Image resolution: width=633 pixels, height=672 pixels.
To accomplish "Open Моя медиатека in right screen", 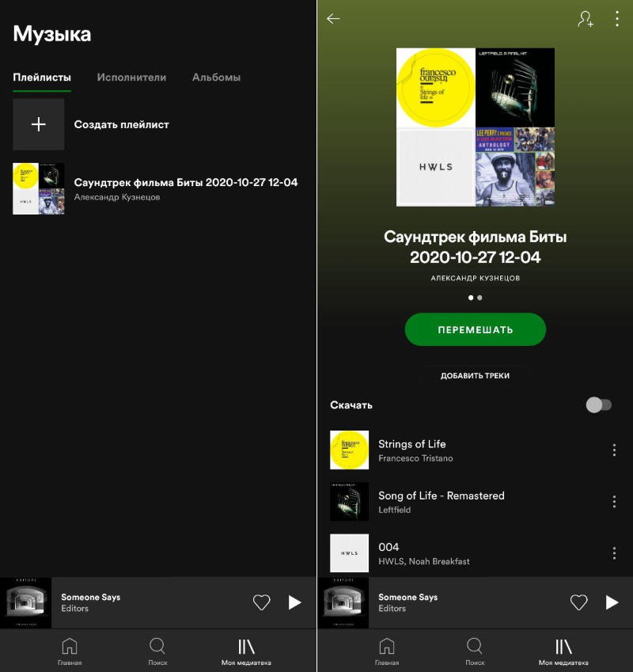I will (563, 651).
